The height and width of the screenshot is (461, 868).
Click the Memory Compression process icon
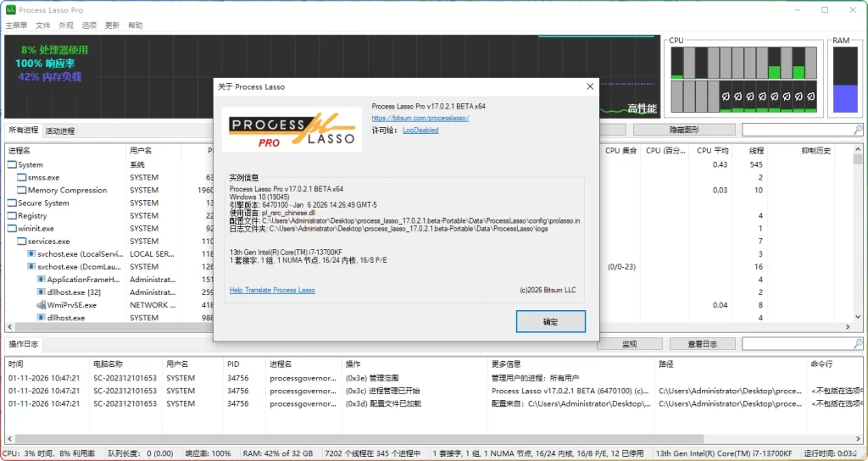pos(21,190)
